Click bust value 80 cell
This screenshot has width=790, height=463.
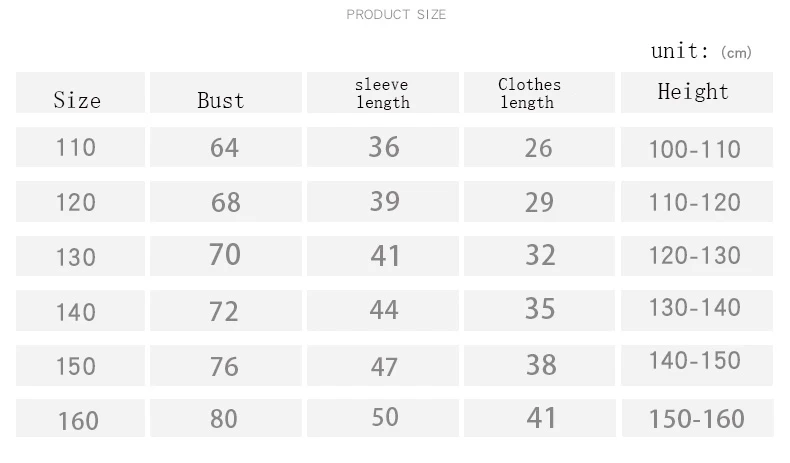click(x=226, y=418)
